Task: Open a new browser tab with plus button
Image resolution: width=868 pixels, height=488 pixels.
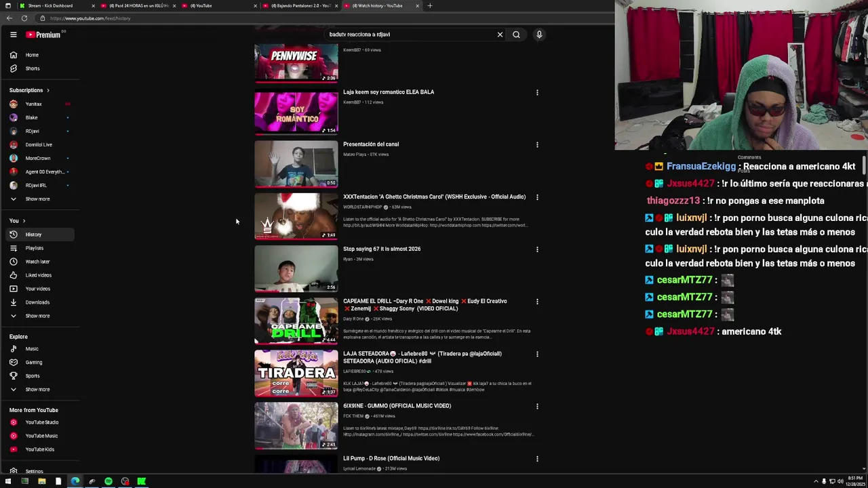Action: (x=429, y=5)
